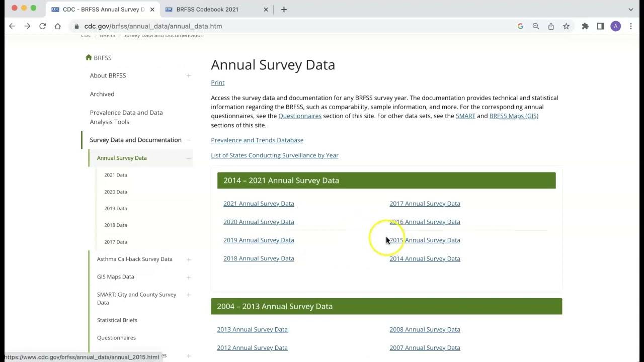The width and height of the screenshot is (644, 362).
Task: Open the Prevalence and Trends Database link
Action: coord(257,140)
